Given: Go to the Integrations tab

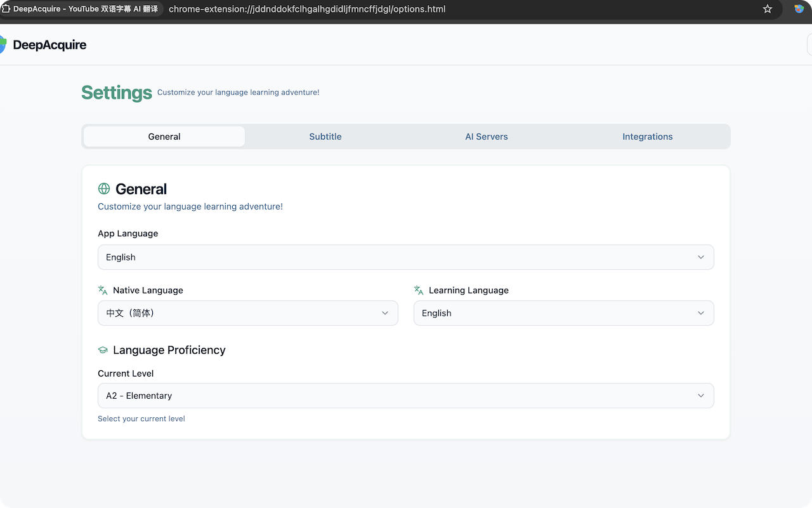Looking at the screenshot, I should tap(647, 137).
